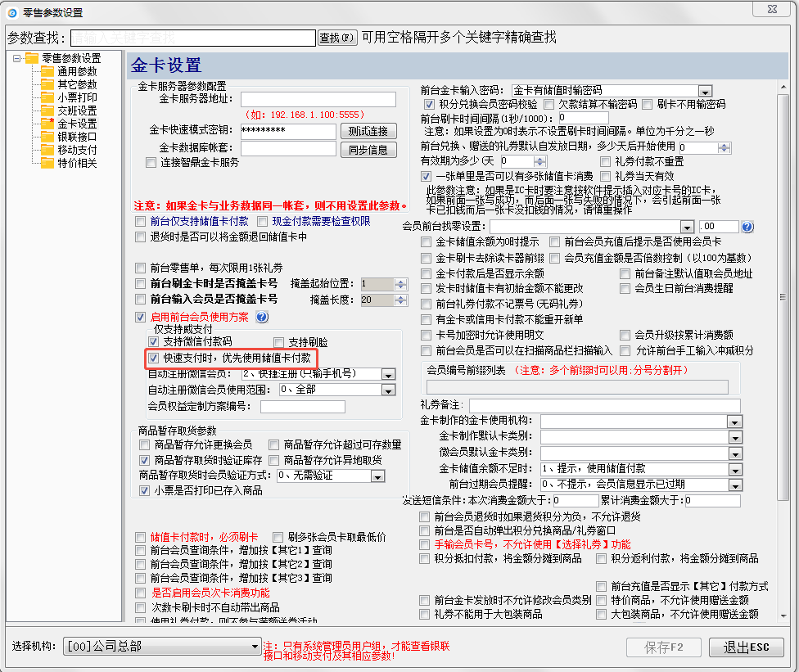The height and width of the screenshot is (672, 799).
Task: Open the 商品暂存取货时会员验证方式 dropdown
Action: tap(377, 476)
